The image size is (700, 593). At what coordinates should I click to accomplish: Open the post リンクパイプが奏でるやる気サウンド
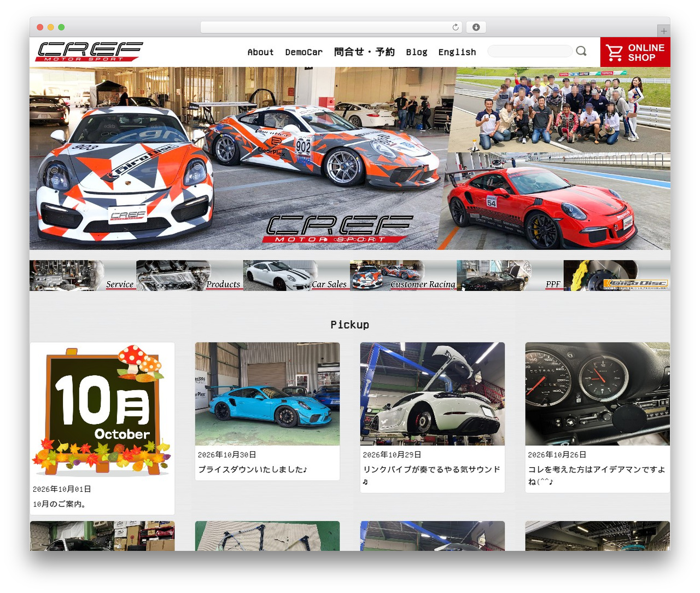431,475
